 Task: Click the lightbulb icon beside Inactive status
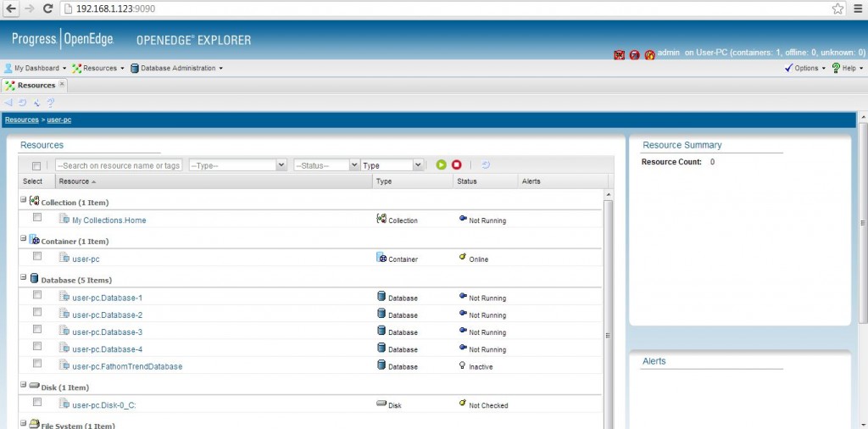click(462, 365)
